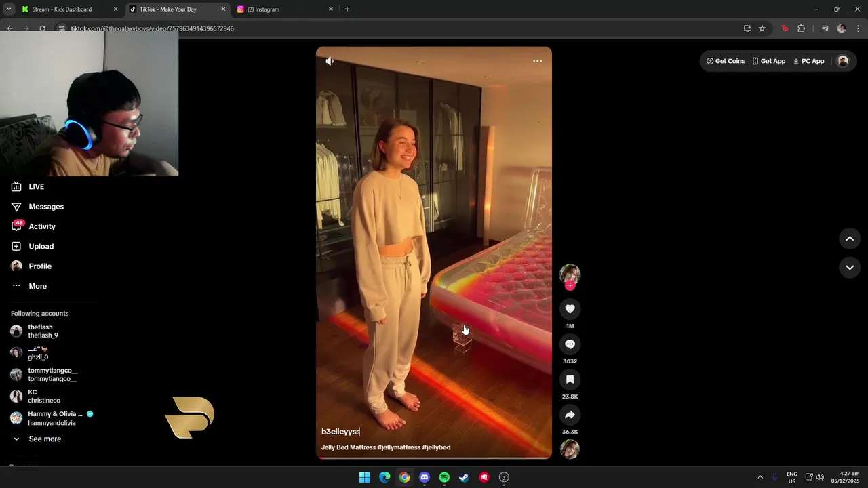Open Hammy & Olivia following account
This screenshot has width=868, height=488.
click(52, 418)
